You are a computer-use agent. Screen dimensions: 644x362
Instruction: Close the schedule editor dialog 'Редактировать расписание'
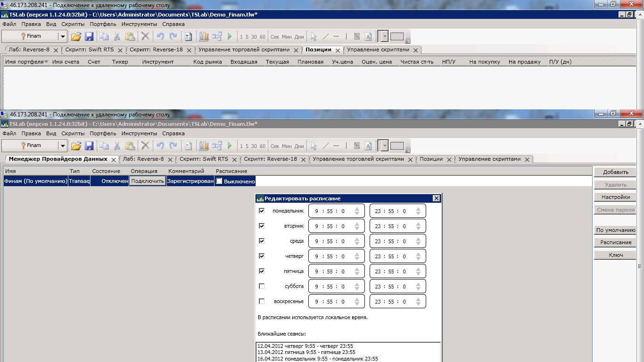point(436,198)
